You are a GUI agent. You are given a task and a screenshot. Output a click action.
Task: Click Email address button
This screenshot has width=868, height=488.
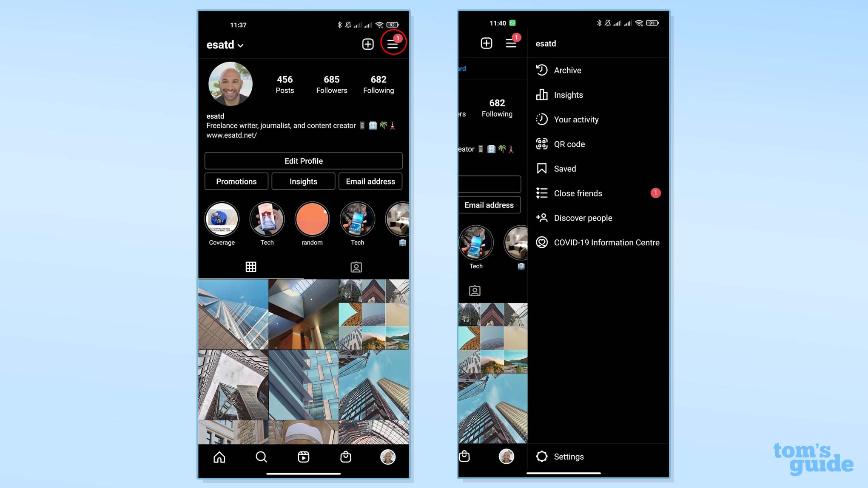(x=370, y=181)
